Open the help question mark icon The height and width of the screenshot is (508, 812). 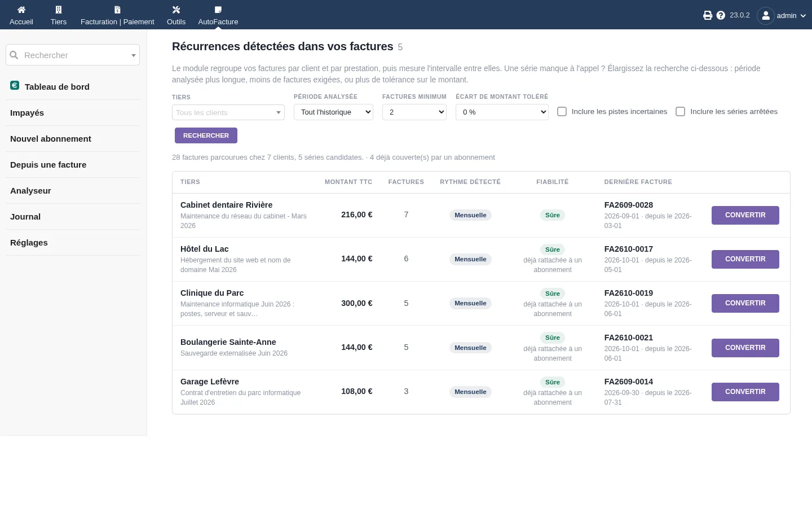click(x=721, y=15)
